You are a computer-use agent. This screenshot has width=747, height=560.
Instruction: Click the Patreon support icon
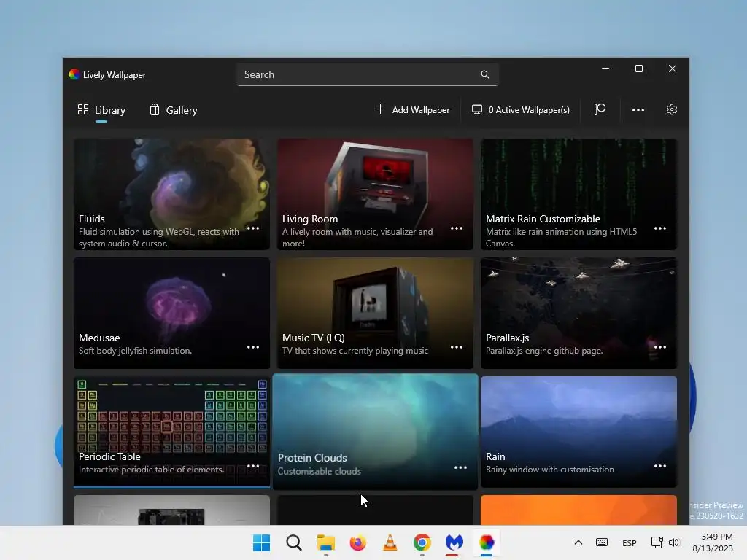(x=600, y=109)
